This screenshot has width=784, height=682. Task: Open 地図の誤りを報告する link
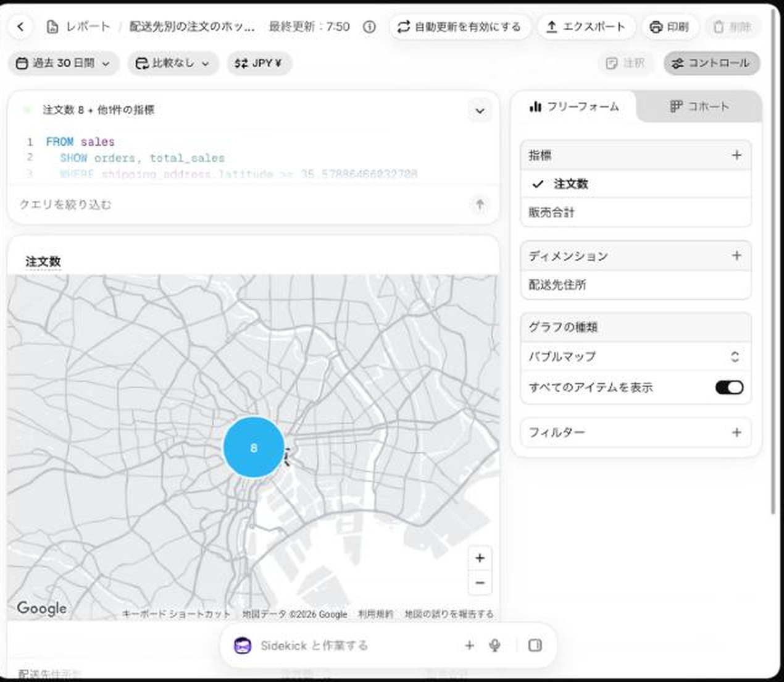(x=449, y=614)
